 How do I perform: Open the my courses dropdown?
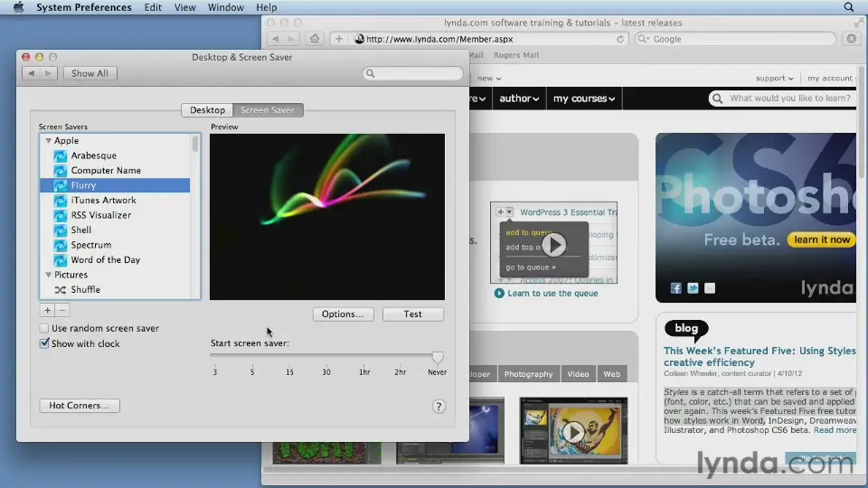[584, 99]
